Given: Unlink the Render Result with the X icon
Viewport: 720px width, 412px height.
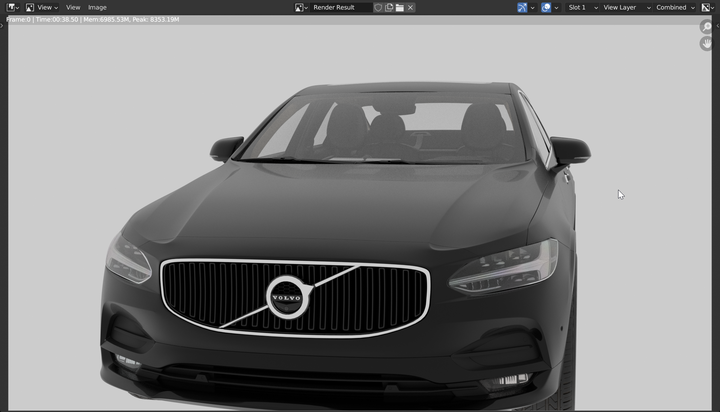Looking at the screenshot, I should tap(411, 7).
